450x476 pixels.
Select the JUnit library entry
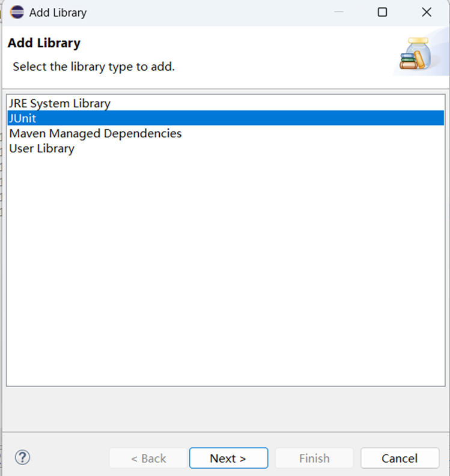click(x=225, y=118)
